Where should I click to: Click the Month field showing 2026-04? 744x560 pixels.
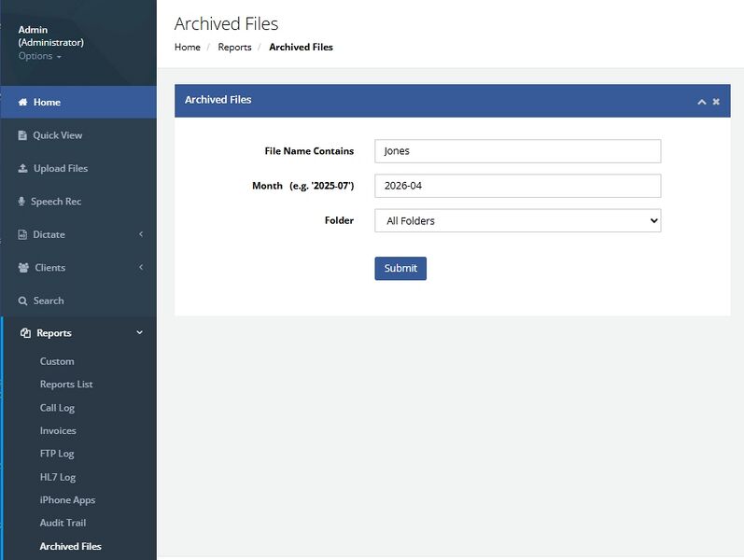pyautogui.click(x=518, y=186)
